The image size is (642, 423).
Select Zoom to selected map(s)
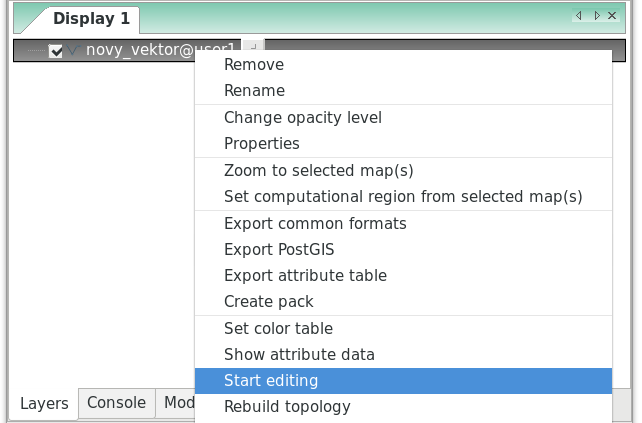pyautogui.click(x=403, y=171)
